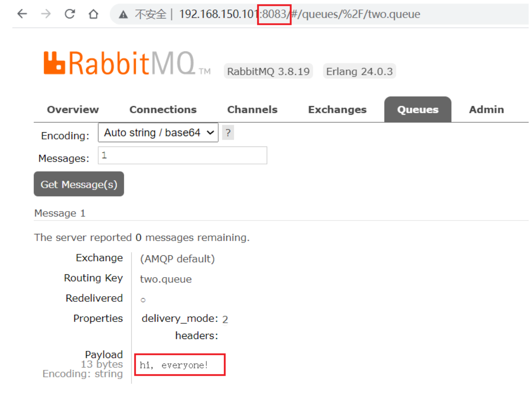The height and width of the screenshot is (397, 532).
Task: Click the Messages count input field
Action: click(183, 155)
